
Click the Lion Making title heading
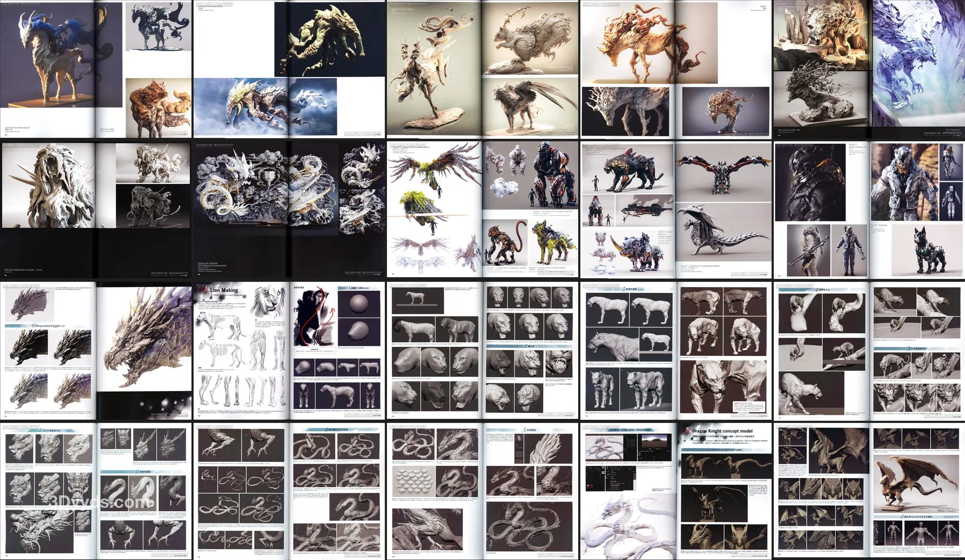pos(223,290)
